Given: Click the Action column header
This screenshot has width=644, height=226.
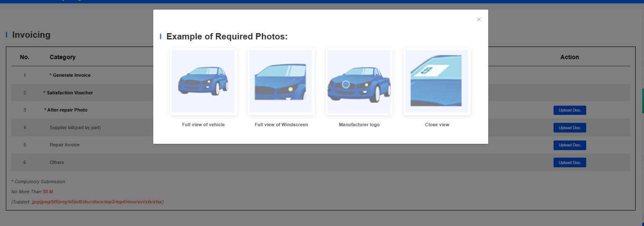Looking at the screenshot, I should click(x=569, y=57).
